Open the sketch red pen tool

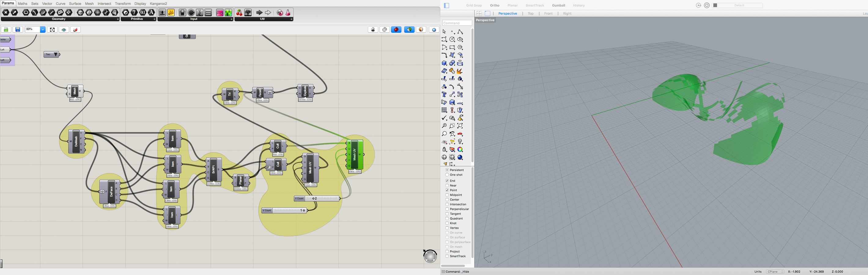click(76, 30)
